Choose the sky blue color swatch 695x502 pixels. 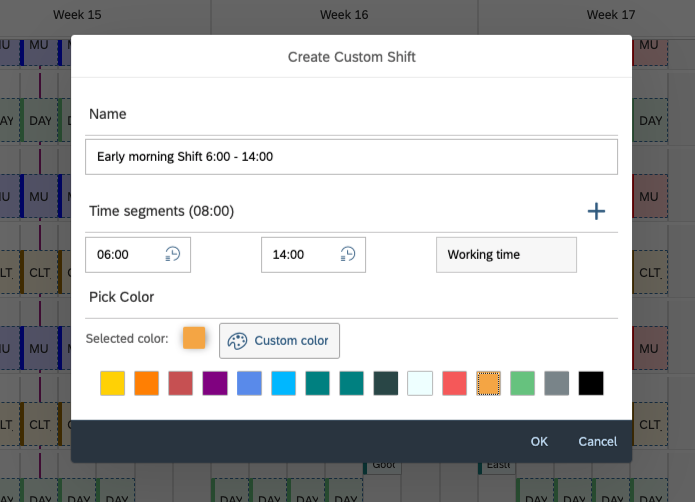[283, 384]
